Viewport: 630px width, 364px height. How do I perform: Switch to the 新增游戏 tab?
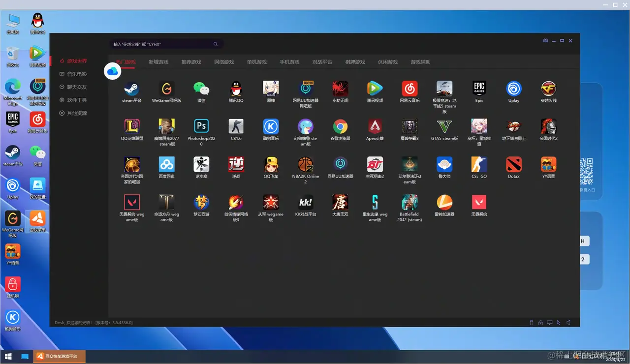coord(158,62)
